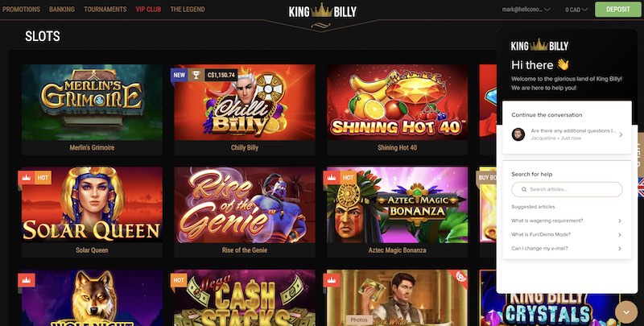
Task: Click the trophy icon on Chilly Billy
Action: point(196,75)
